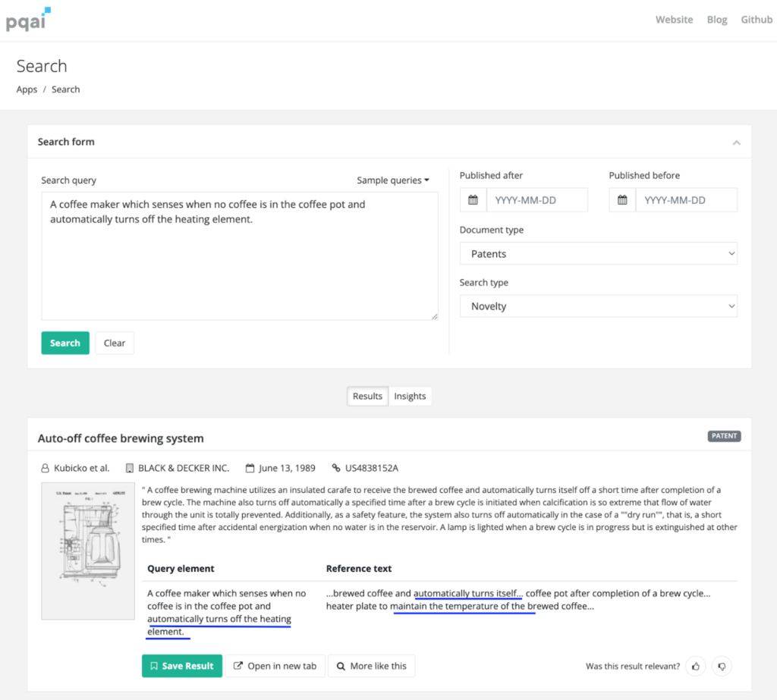
Task: Click the link icon beside US4838152A
Action: pos(336,468)
